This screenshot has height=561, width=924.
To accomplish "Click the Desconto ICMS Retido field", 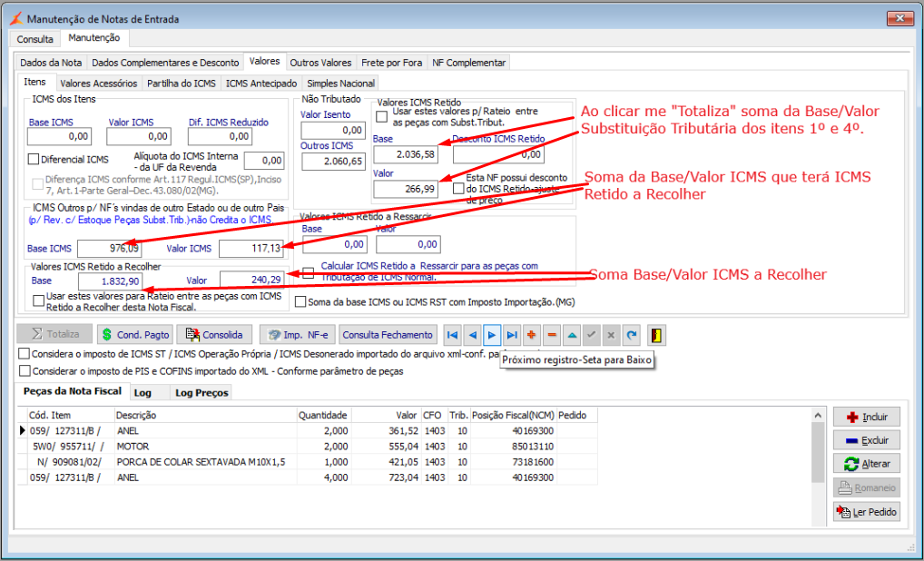I will click(498, 154).
